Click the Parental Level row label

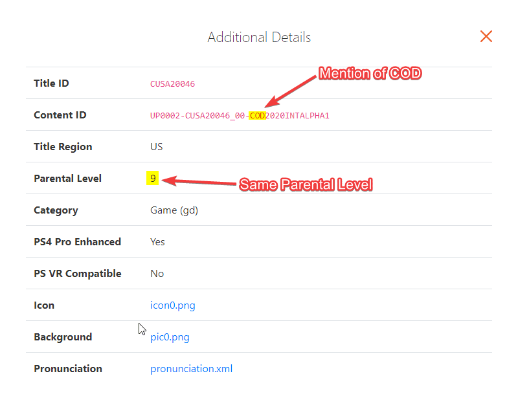[67, 179]
